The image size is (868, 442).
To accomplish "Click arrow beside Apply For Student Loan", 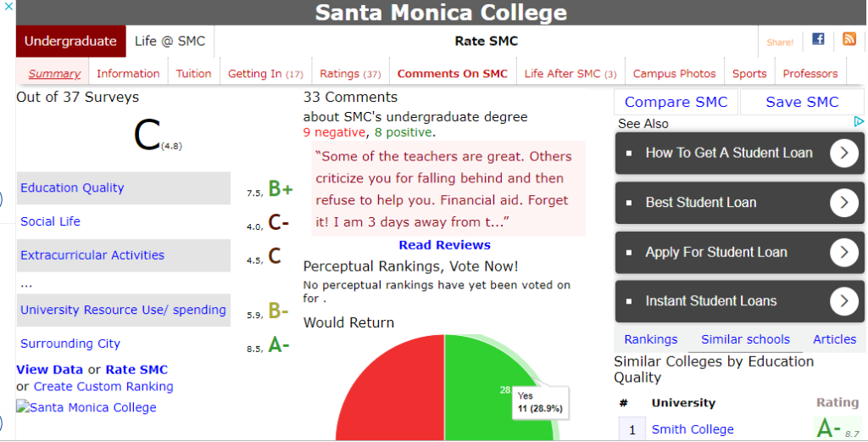I will (843, 253).
